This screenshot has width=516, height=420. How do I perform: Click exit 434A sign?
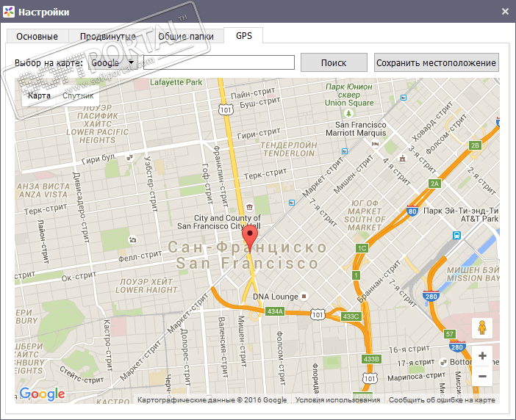[275, 311]
